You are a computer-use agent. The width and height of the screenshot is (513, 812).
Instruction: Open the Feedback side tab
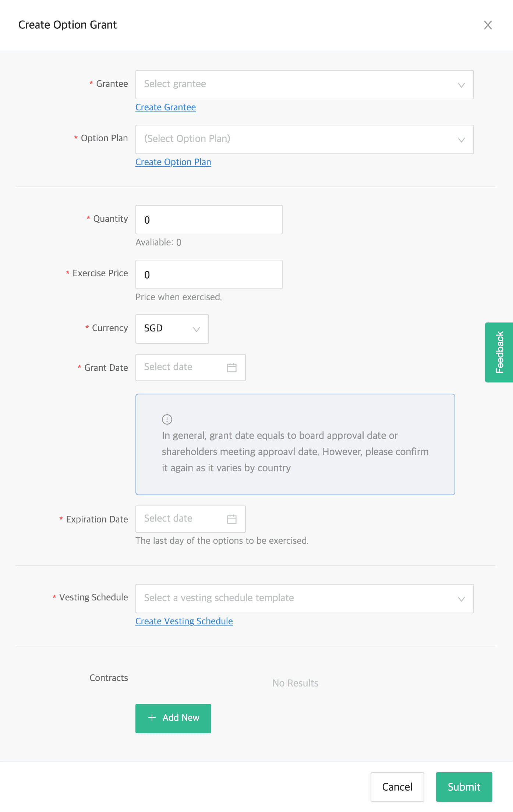499,352
